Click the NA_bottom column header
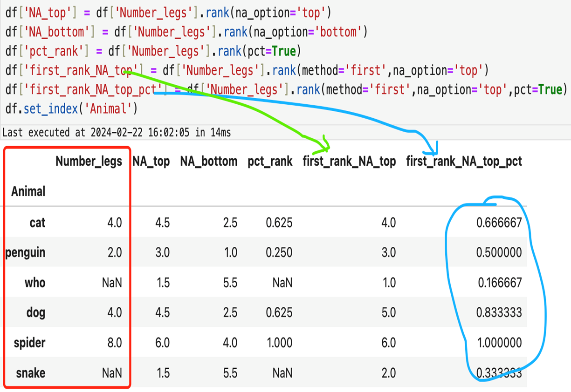Viewport: 571px width, 392px height. (209, 162)
